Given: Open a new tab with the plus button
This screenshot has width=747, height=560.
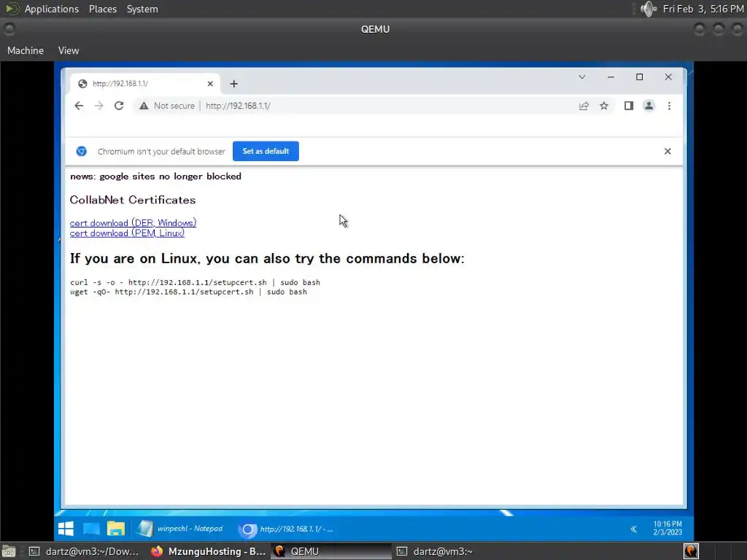Looking at the screenshot, I should tap(234, 84).
